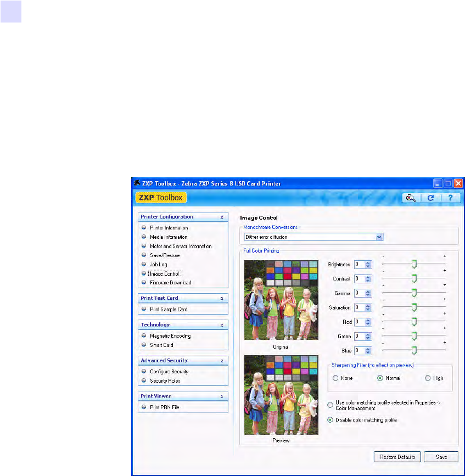
Task: Select Disable color matching profile
Action: tap(330, 420)
